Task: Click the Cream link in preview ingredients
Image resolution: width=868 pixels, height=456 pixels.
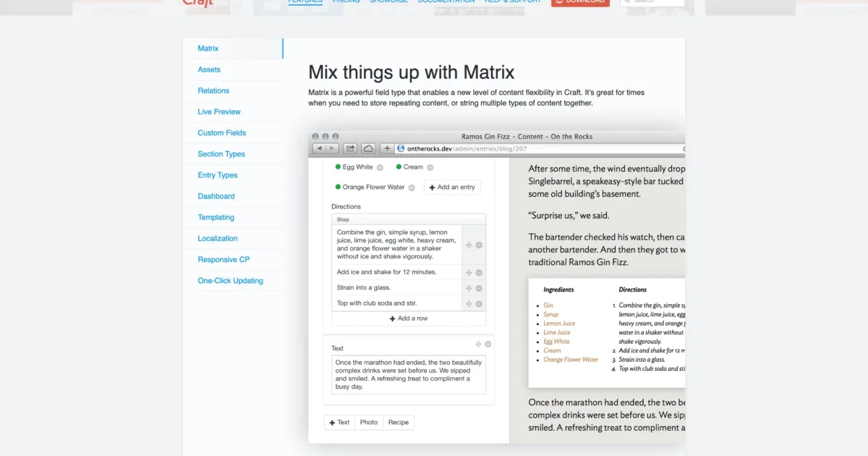Action: point(553,350)
